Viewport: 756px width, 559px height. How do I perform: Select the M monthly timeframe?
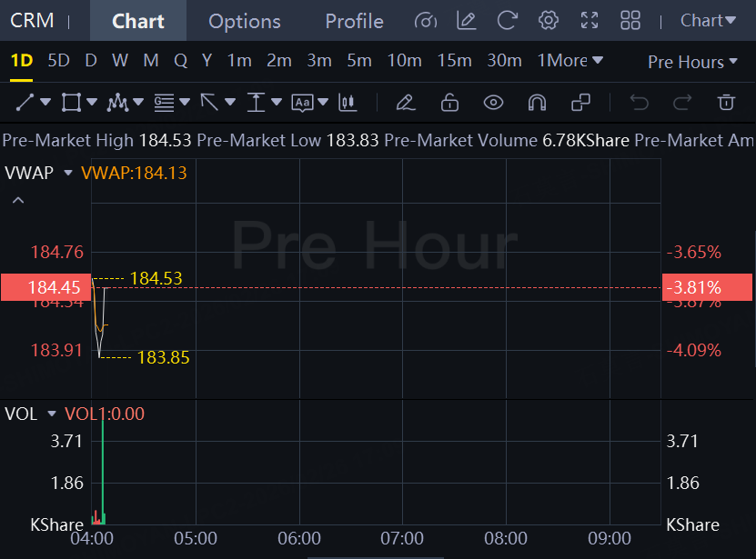(151, 60)
